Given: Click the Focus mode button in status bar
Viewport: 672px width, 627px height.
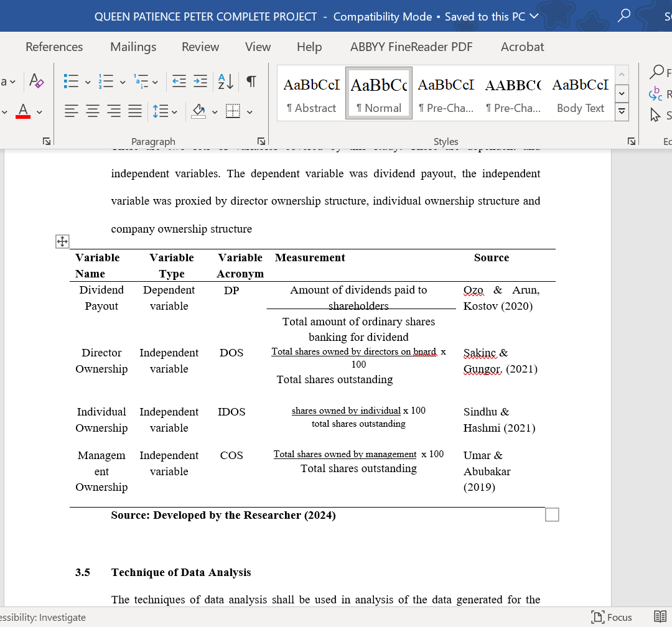Looking at the screenshot, I should (x=612, y=617).
